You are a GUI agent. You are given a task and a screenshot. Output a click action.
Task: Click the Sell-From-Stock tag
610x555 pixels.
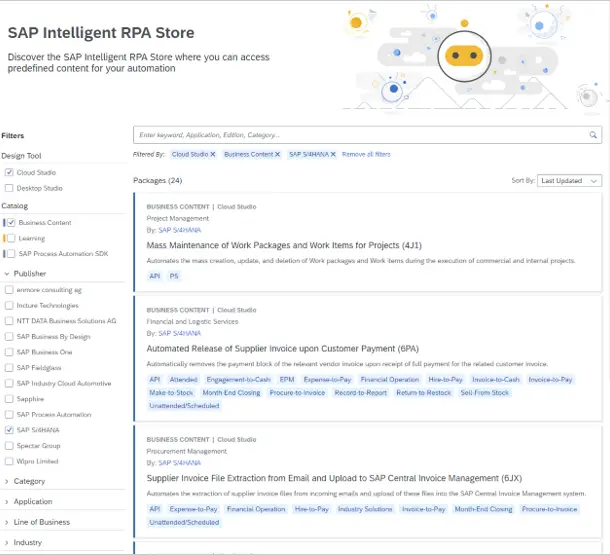[x=485, y=393]
